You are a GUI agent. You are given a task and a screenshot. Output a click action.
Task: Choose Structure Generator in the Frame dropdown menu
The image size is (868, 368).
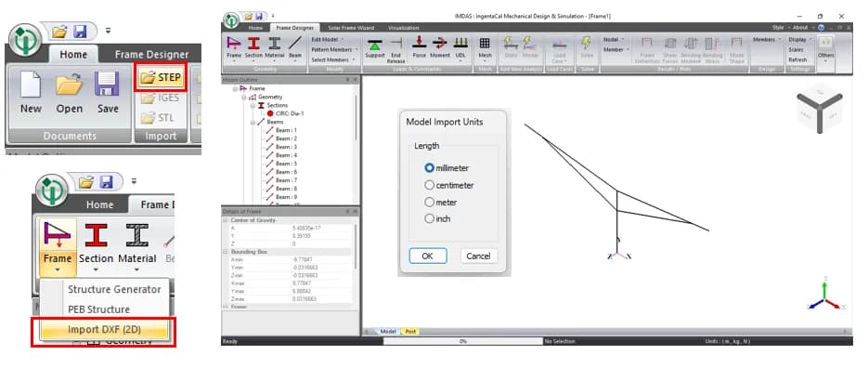click(114, 289)
